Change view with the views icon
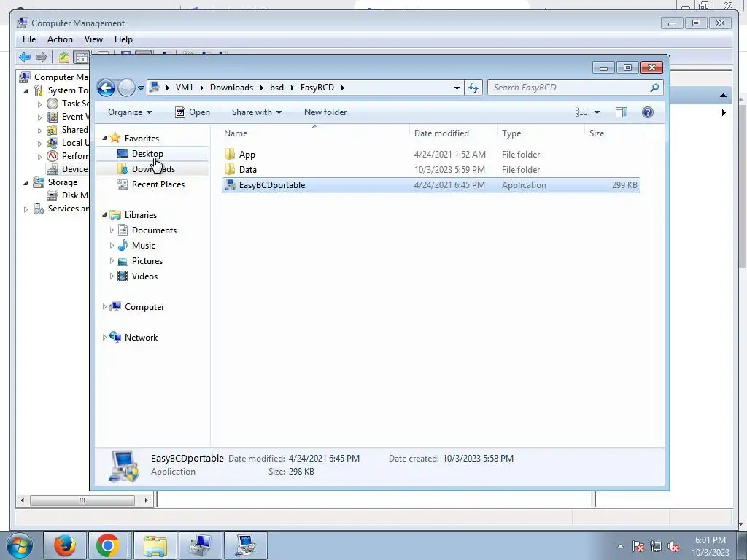 click(x=581, y=112)
